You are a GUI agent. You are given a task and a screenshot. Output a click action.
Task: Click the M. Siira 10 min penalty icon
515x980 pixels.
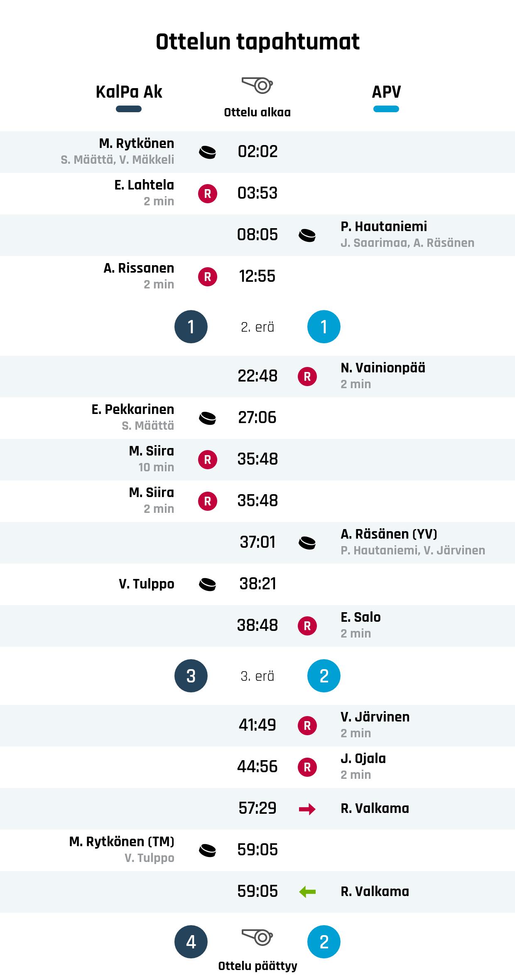(208, 460)
